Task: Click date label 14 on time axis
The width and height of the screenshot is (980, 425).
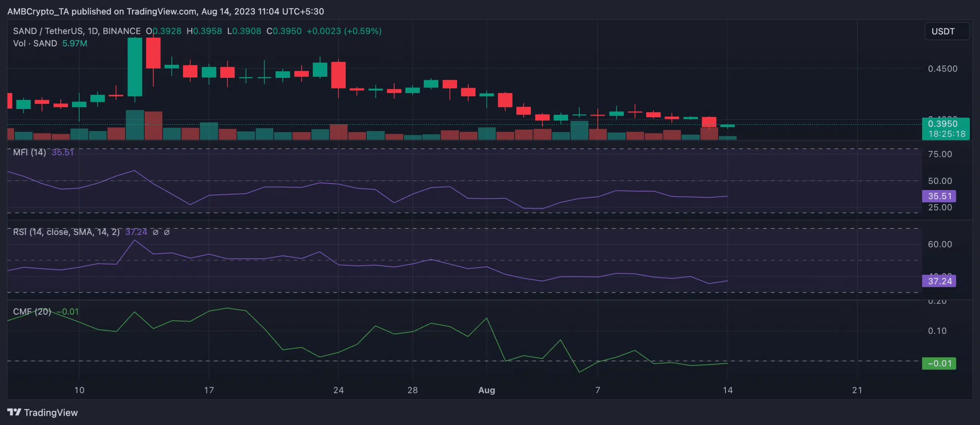Action: point(727,390)
